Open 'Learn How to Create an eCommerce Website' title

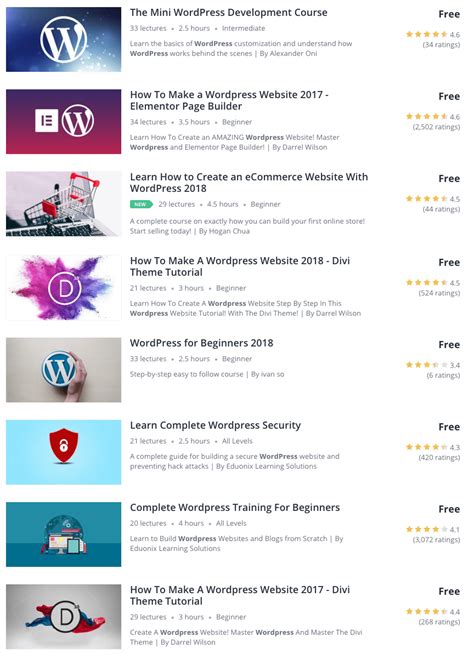click(249, 183)
